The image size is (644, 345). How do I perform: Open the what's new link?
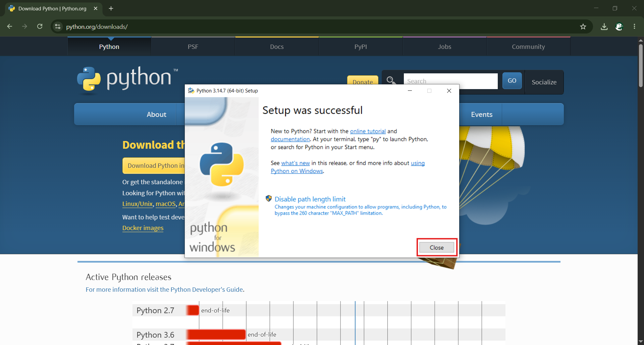click(295, 163)
